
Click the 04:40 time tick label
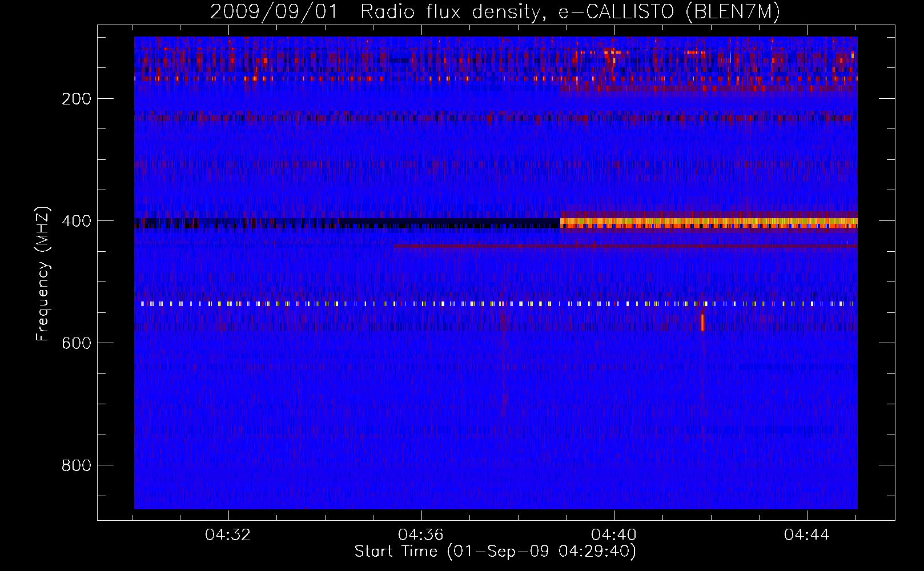pyautogui.click(x=614, y=535)
